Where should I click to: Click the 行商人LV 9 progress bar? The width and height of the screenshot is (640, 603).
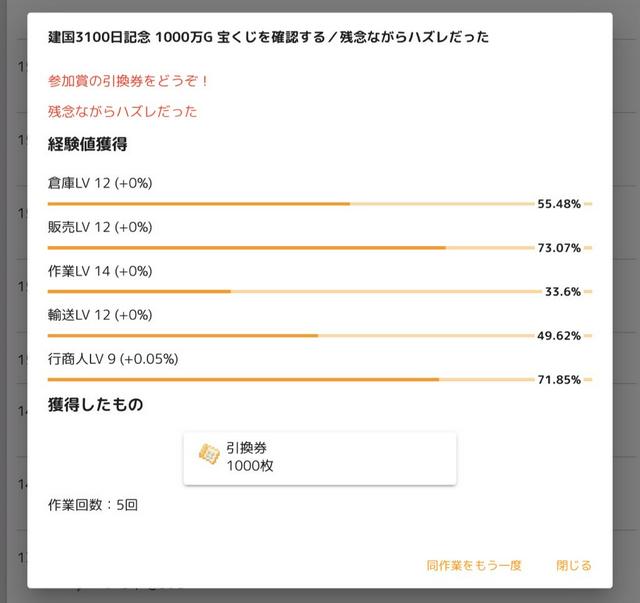pos(290,379)
